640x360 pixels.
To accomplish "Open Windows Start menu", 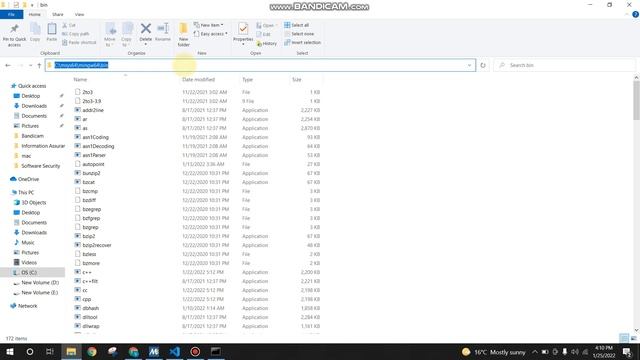I will [x=10, y=352].
